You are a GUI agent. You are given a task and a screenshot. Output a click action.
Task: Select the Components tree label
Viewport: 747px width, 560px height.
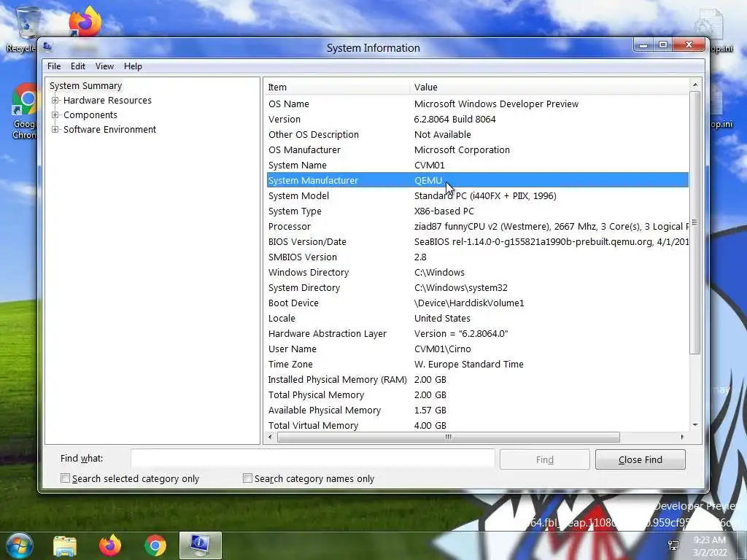coord(90,114)
